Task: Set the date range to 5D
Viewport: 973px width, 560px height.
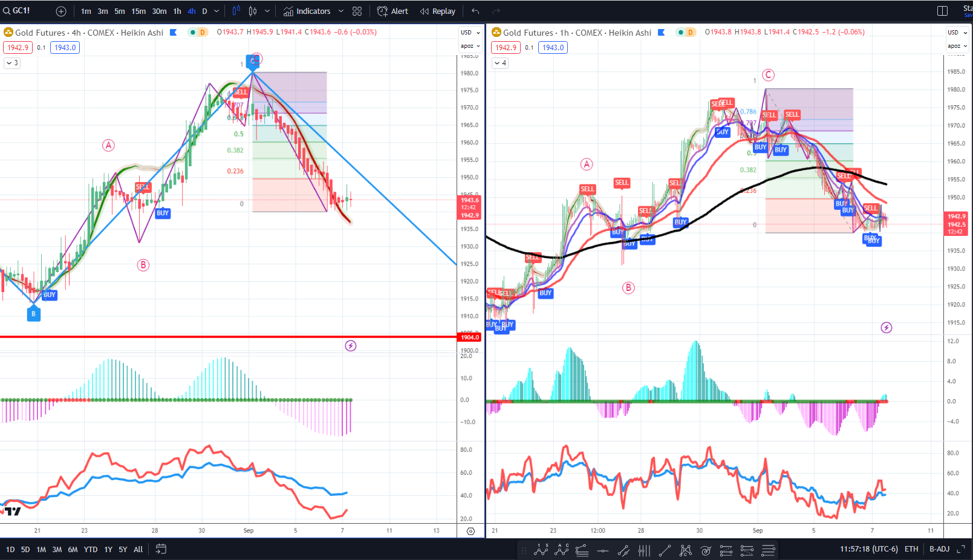Action: 25,549
